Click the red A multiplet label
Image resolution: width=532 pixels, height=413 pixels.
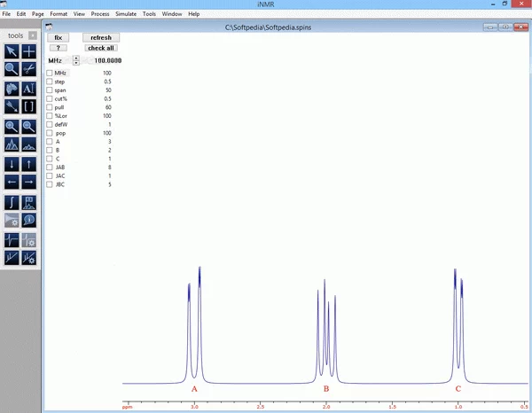(194, 388)
